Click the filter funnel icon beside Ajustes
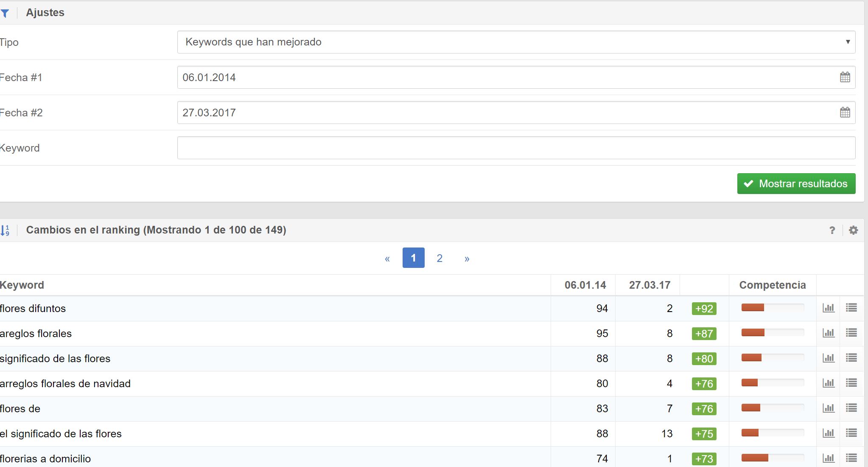Image resolution: width=868 pixels, height=467 pixels. click(x=5, y=13)
